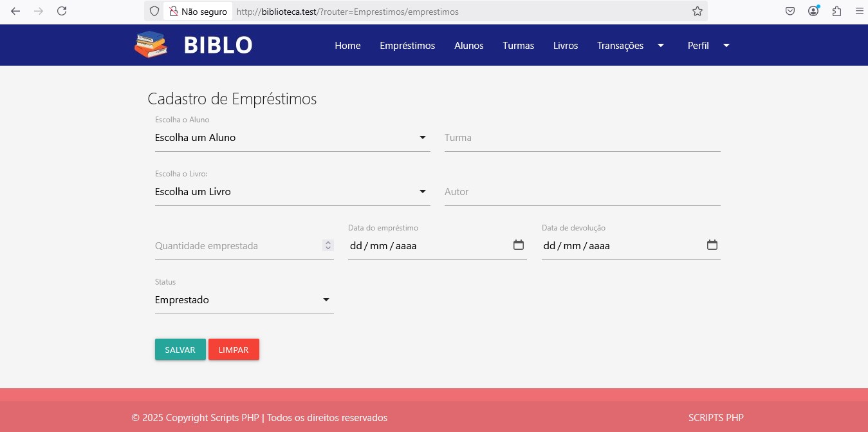This screenshot has height=432, width=868.
Task: Open the Firefox hamburger application menu
Action: pyautogui.click(x=859, y=11)
